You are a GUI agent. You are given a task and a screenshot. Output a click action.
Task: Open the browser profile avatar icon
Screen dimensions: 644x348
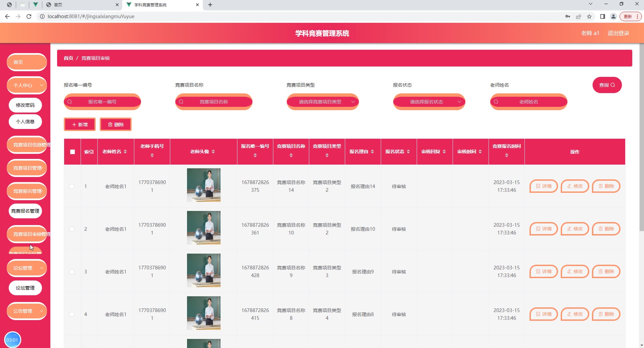tap(613, 16)
